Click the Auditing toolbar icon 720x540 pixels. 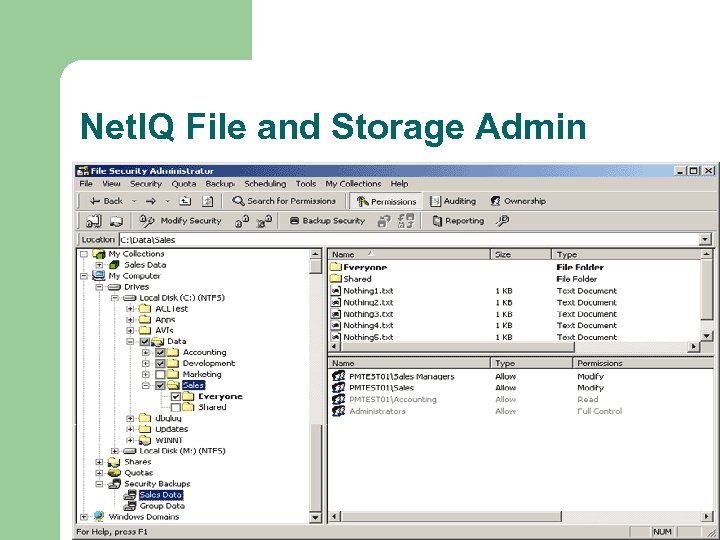[435, 201]
